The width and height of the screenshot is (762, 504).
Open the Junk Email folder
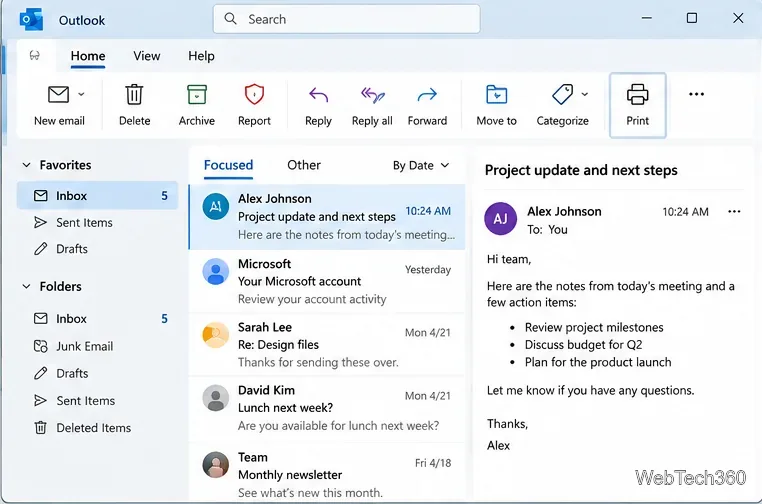pyautogui.click(x=98, y=346)
